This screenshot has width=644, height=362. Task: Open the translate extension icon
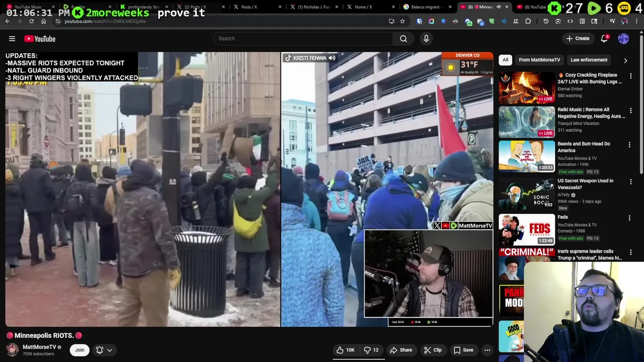(516, 21)
